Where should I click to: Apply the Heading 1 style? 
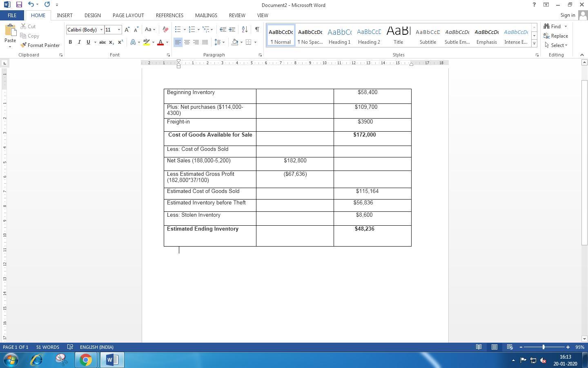[x=339, y=35]
